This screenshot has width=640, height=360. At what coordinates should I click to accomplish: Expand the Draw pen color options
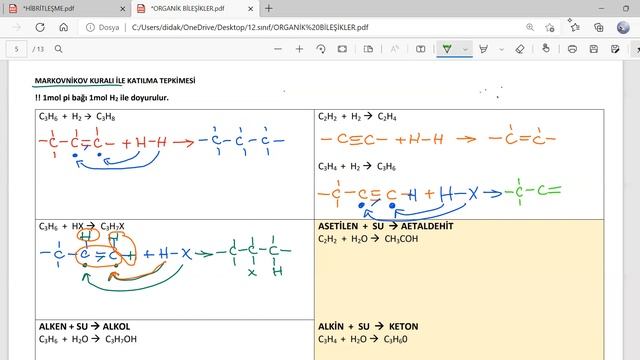[465, 49]
